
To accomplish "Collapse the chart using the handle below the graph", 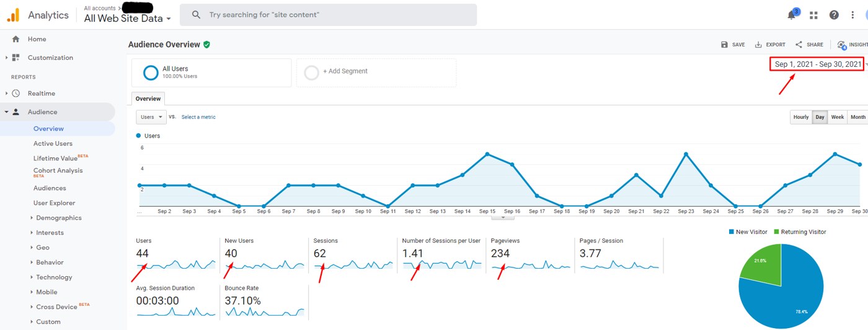I will click(503, 217).
